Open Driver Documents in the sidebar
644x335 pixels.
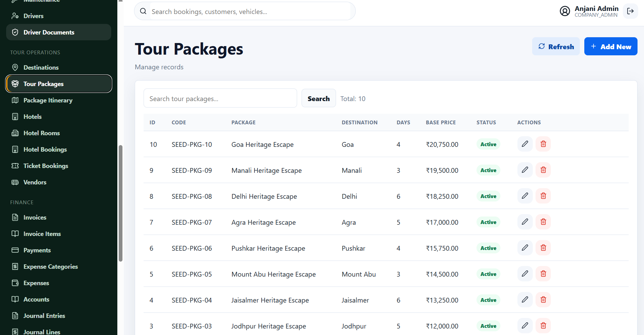[59, 32]
